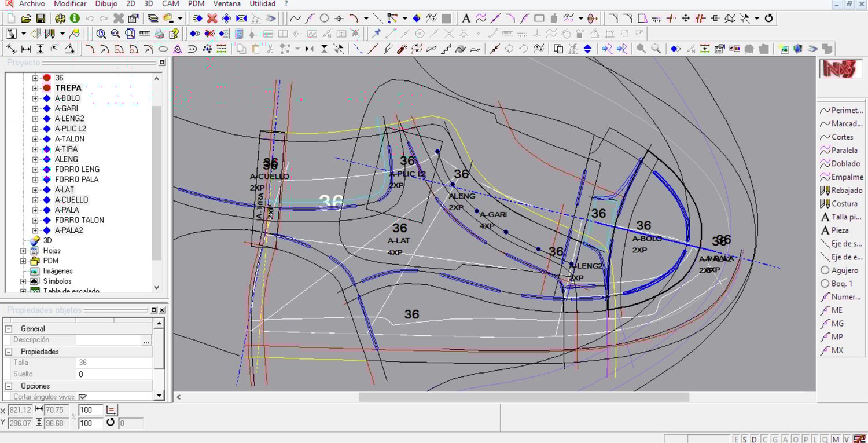Click the printer icon in toolbar
Viewport: 868px width, 443px height.
tap(159, 34)
